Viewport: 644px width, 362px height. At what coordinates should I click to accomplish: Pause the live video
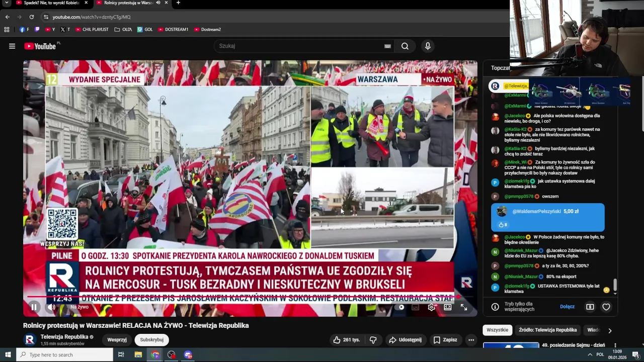click(x=34, y=307)
